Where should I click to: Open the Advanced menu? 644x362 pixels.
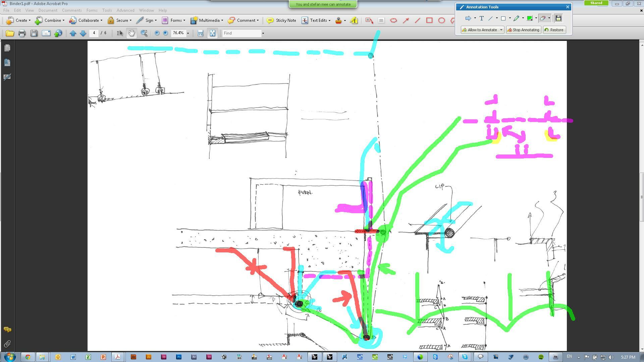click(x=125, y=10)
